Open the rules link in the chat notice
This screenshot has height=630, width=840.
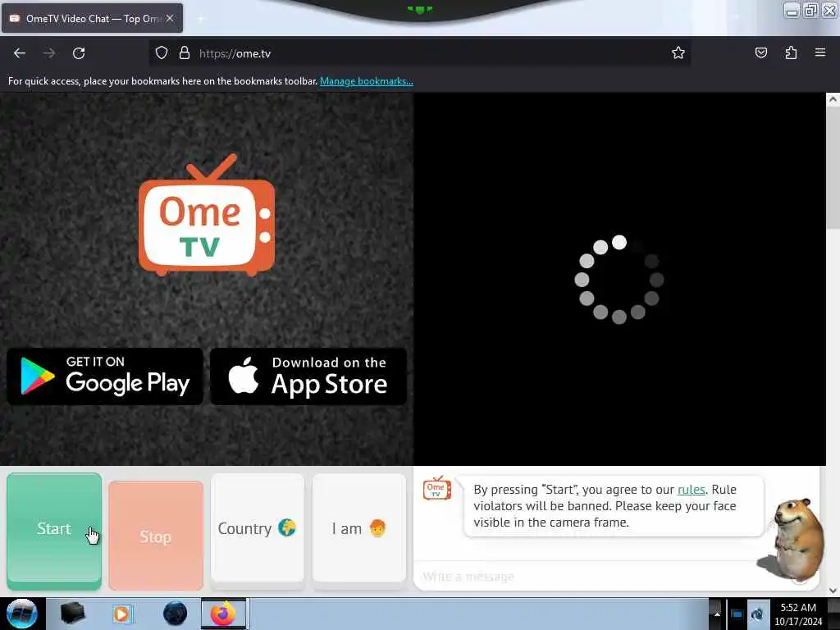pos(691,489)
